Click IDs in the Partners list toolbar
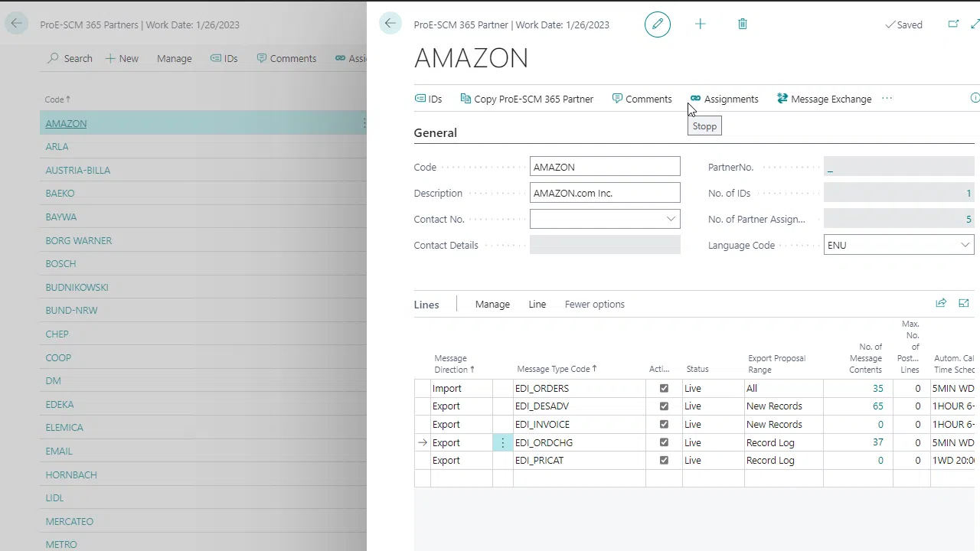980x551 pixels. coord(224,58)
